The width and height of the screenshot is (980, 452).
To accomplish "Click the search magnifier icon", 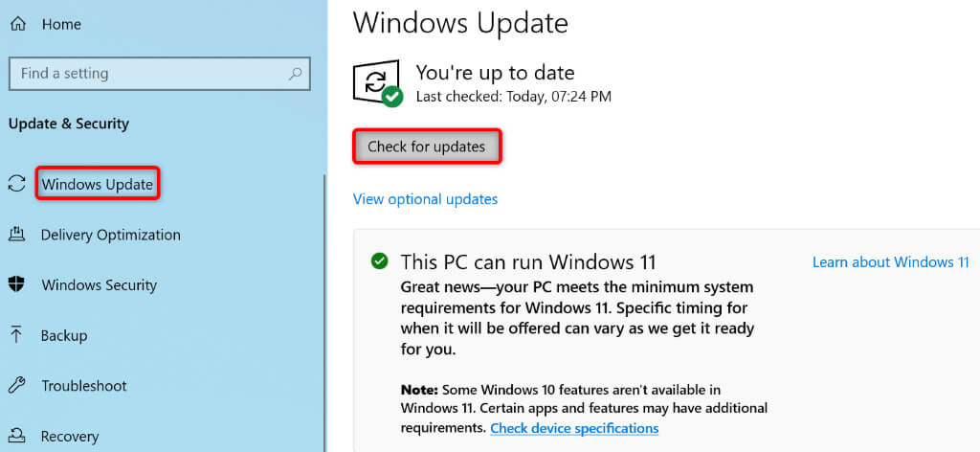I will (x=297, y=74).
